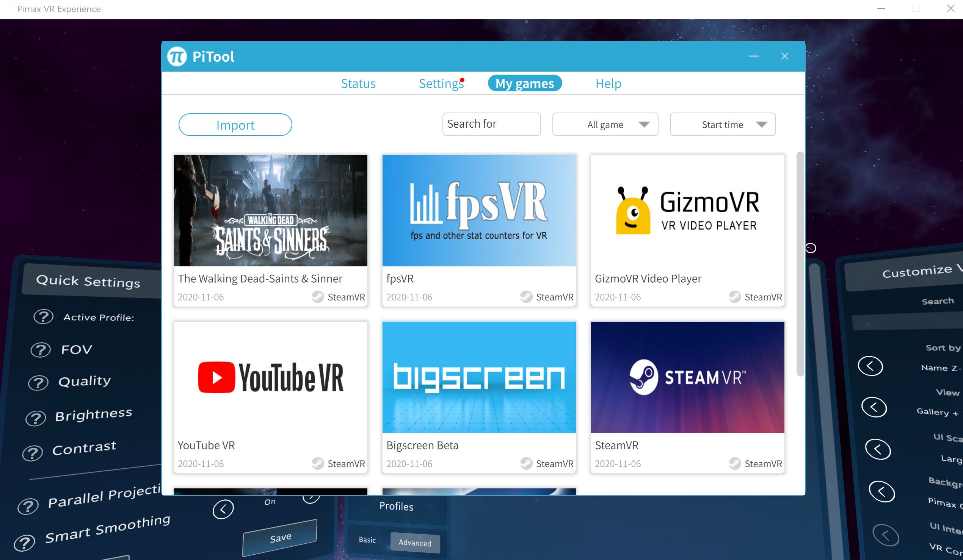Open help icon next to Quality
The image size is (963, 560).
[38, 382]
